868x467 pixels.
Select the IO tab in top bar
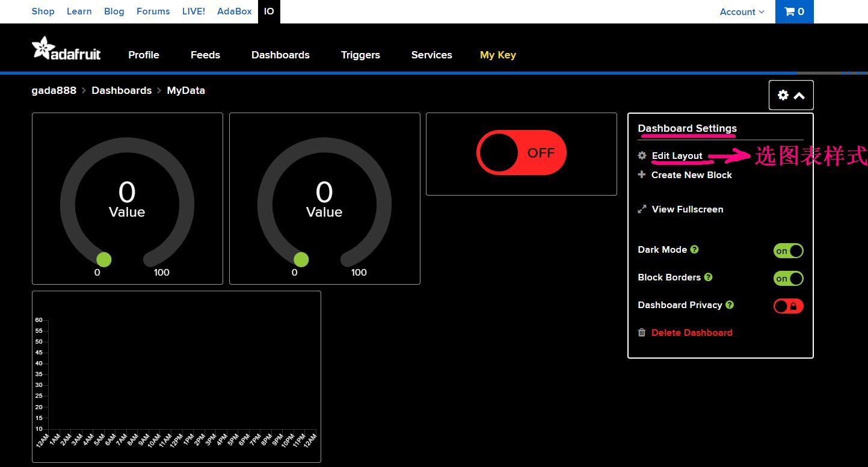(269, 11)
